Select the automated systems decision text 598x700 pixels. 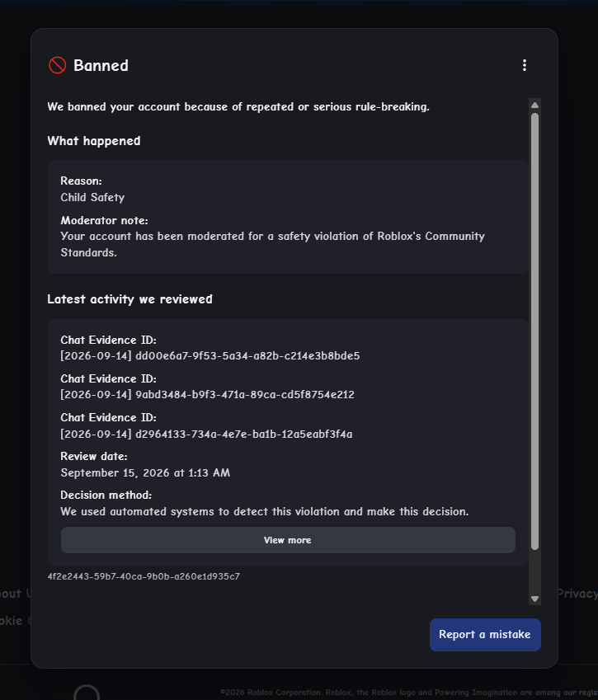265,512
